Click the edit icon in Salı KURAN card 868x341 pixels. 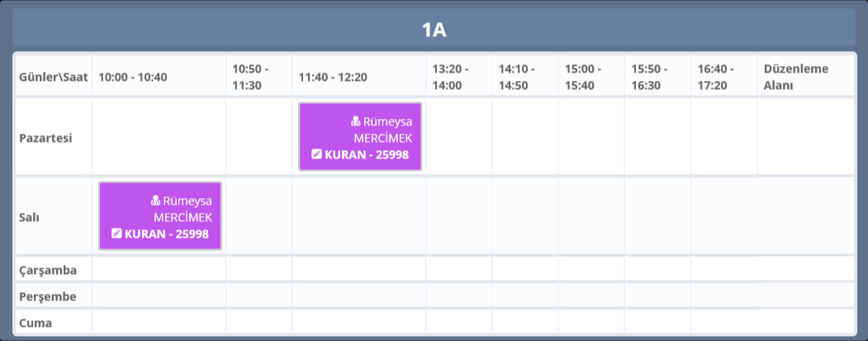pyautogui.click(x=116, y=234)
